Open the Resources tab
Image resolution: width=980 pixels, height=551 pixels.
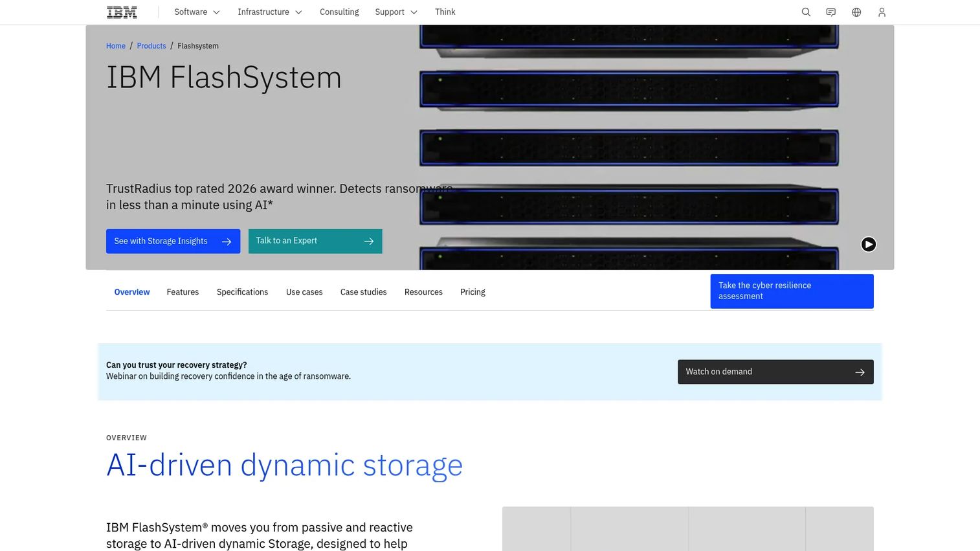click(x=423, y=292)
